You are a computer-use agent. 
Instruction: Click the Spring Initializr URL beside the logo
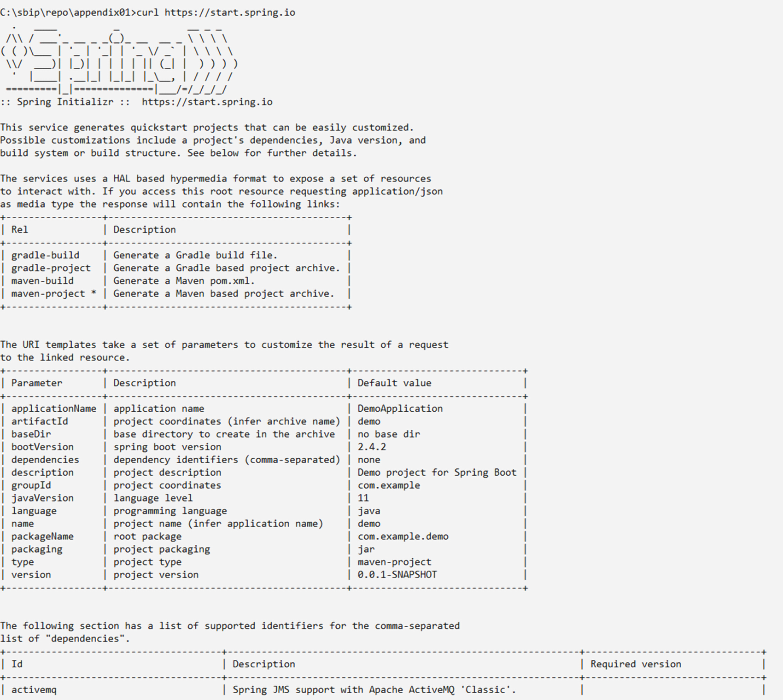(x=206, y=102)
